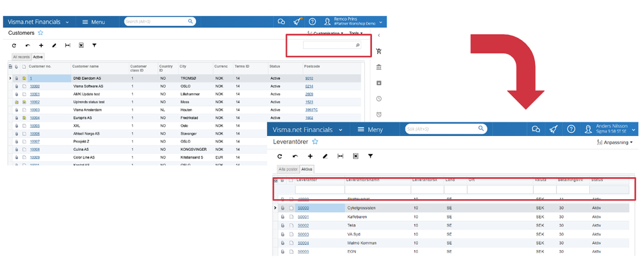The height and width of the screenshot is (268, 644).
Task: Open help icon in Customers window header
Action: (x=312, y=22)
